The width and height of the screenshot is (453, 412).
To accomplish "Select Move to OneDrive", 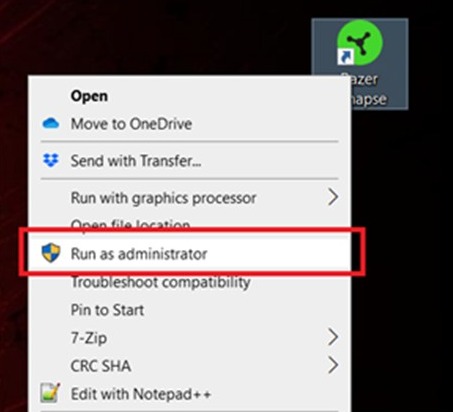I will (x=131, y=124).
